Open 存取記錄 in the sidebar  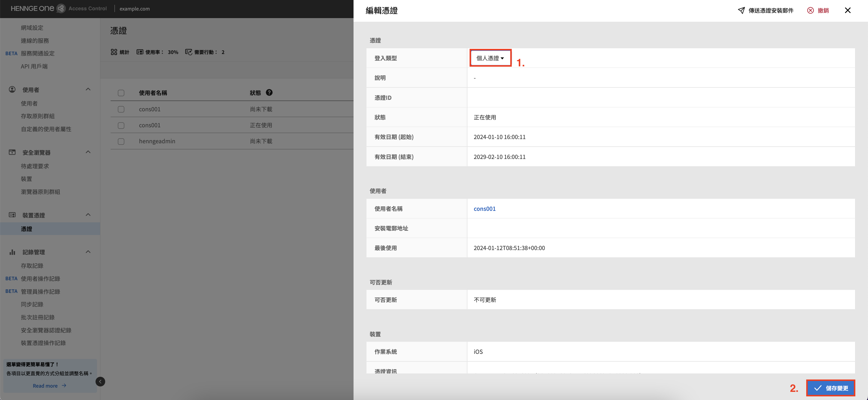coord(32,266)
